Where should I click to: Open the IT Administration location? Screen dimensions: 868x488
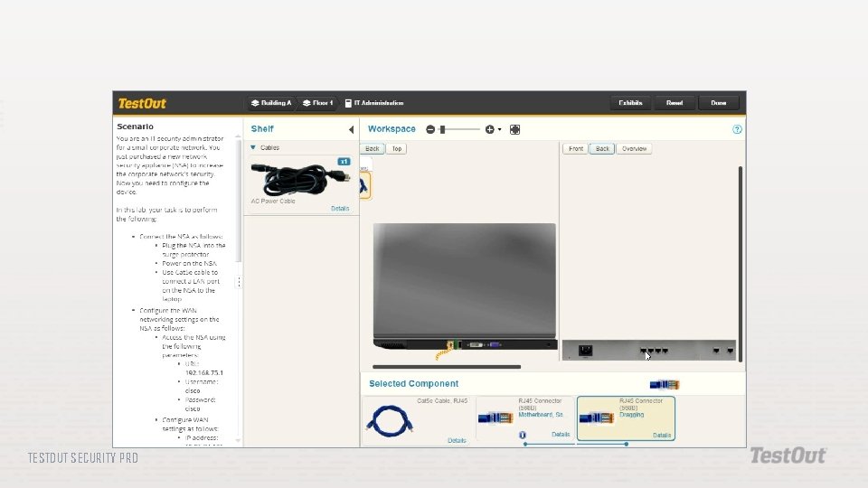click(x=374, y=103)
